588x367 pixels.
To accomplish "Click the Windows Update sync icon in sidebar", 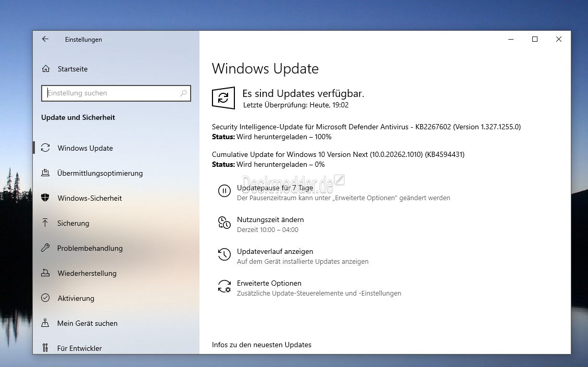I will tap(45, 148).
